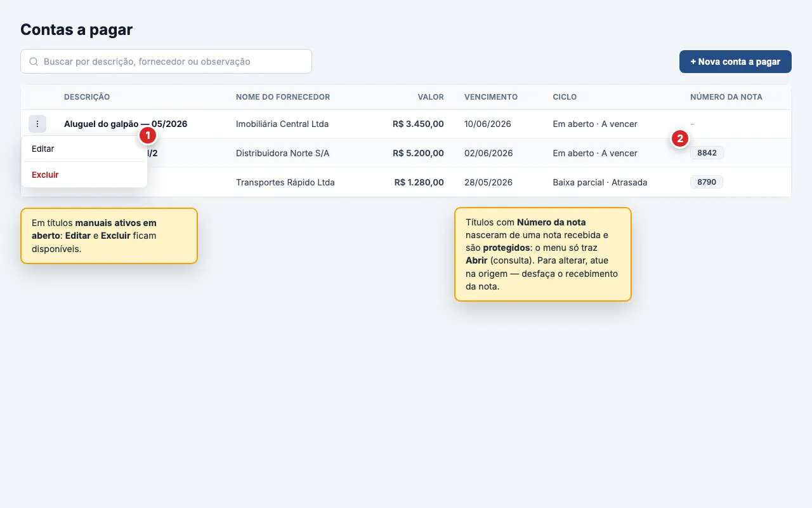Click the Vencimento column header

pos(491,97)
